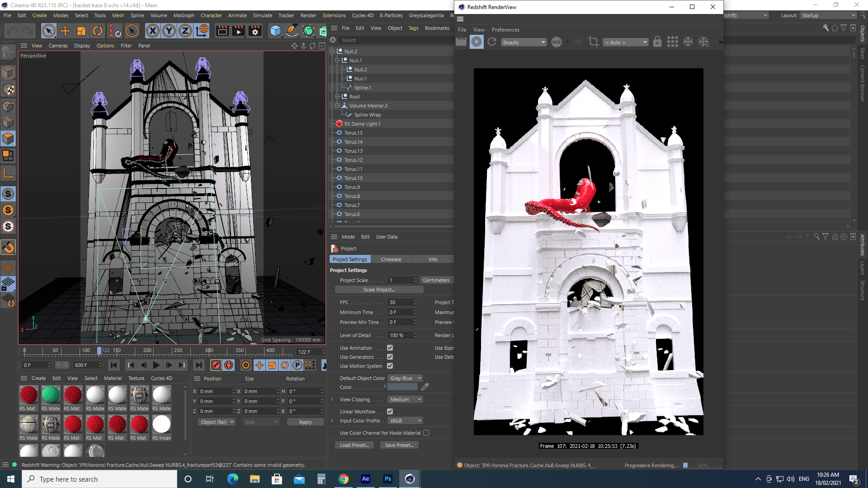Click the Scale Project button
This screenshot has height=488, width=868.
tap(379, 290)
